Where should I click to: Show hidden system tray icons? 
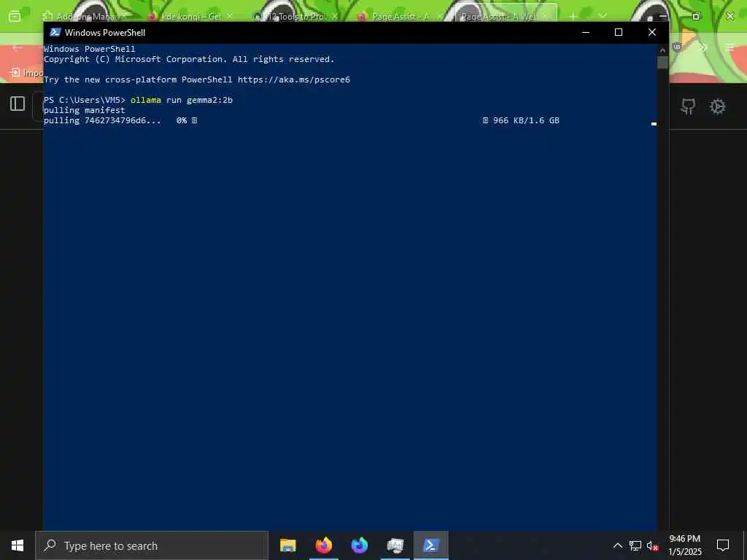click(617, 545)
